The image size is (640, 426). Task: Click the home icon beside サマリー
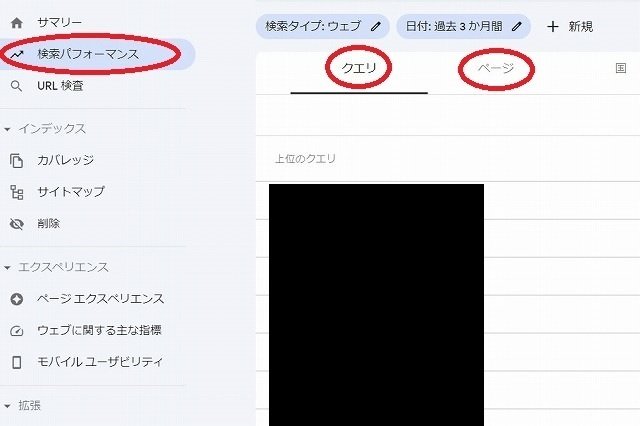[x=17, y=23]
